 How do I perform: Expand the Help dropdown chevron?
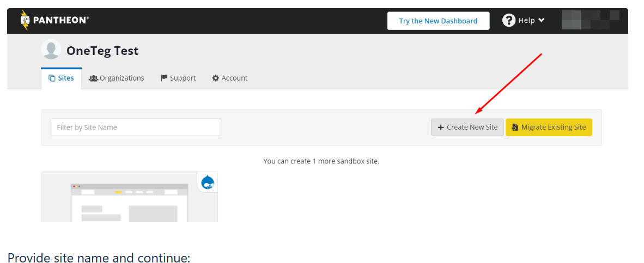(541, 20)
